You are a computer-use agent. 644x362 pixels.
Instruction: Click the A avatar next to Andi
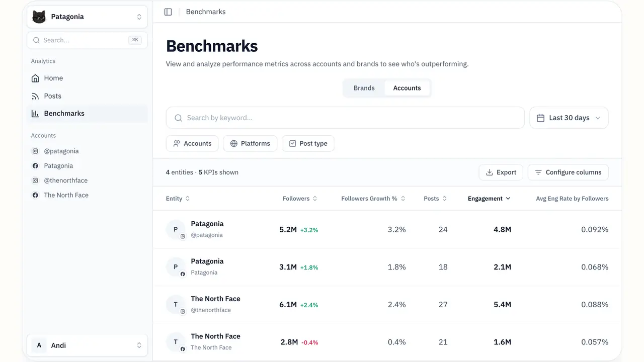pos(39,345)
